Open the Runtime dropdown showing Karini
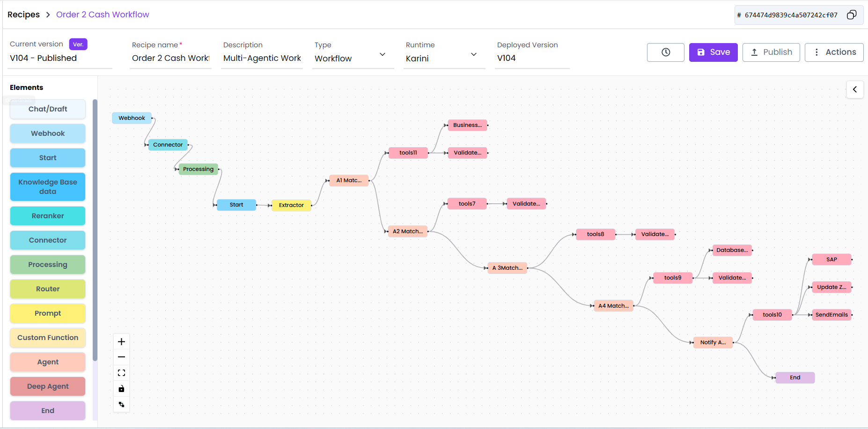Screen dimensions: 868x429 click(x=474, y=54)
